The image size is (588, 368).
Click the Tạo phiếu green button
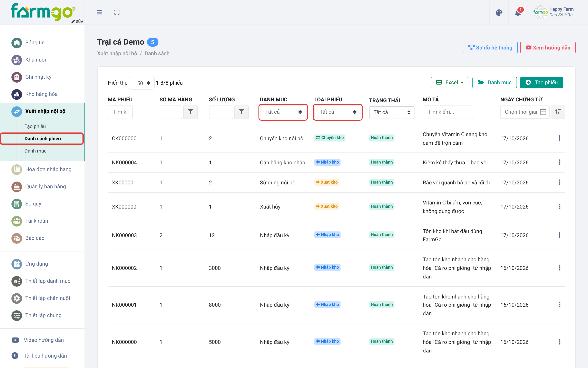541,83
